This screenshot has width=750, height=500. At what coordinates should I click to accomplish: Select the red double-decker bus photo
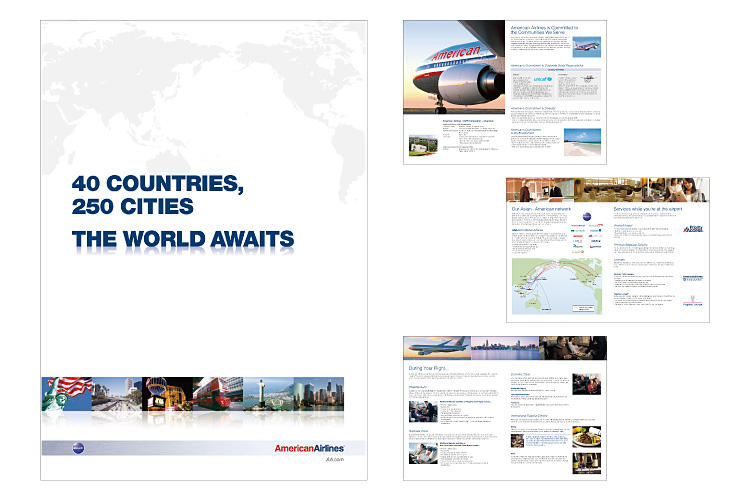(218, 394)
